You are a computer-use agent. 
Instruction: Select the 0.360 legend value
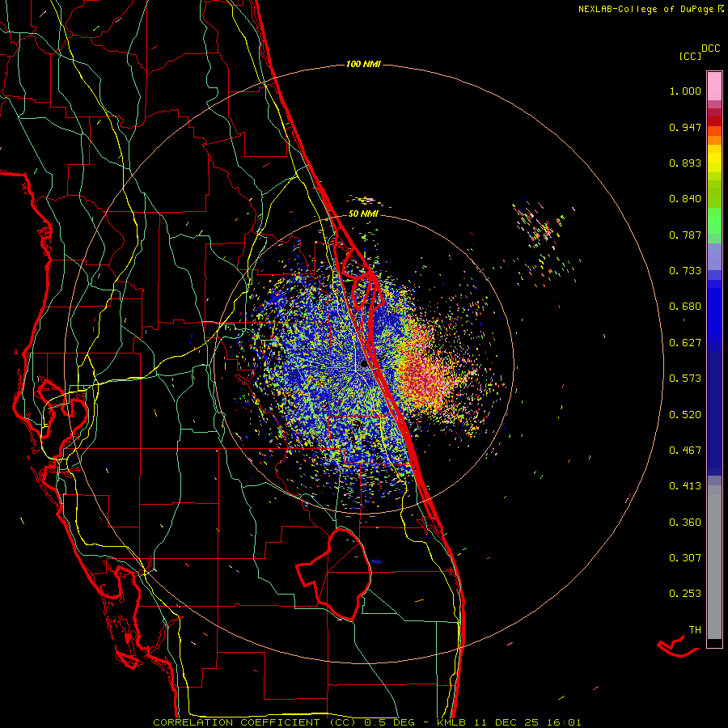tap(685, 523)
